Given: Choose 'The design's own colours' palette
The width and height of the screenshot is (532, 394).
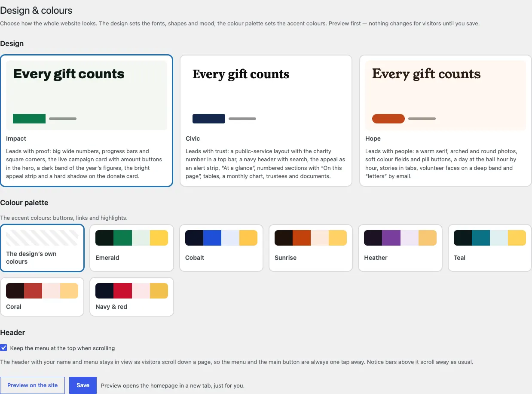Looking at the screenshot, I should coord(42,248).
